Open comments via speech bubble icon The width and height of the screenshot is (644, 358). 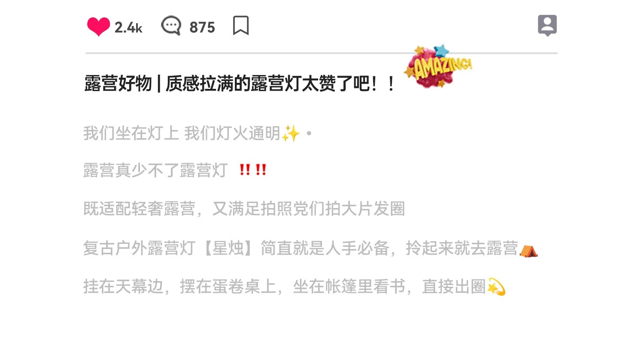pos(171,26)
